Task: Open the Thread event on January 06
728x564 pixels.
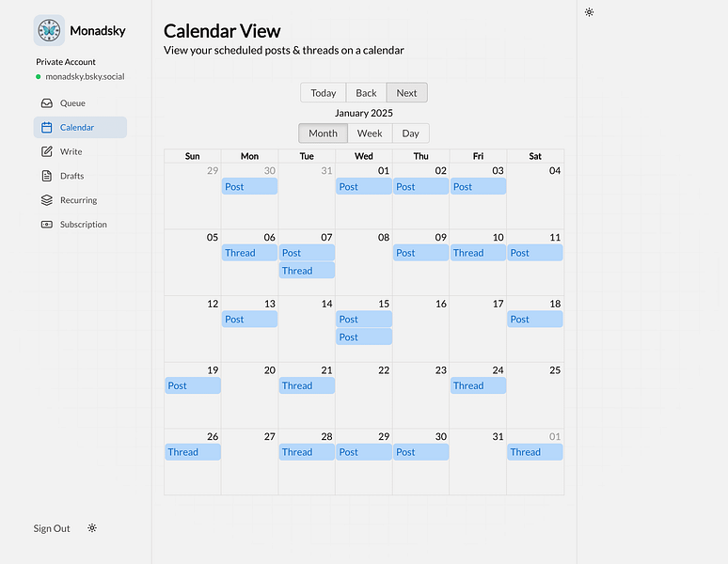Action: [250, 253]
